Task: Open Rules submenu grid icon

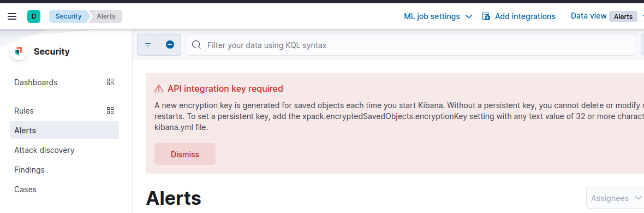Action: [x=110, y=111]
